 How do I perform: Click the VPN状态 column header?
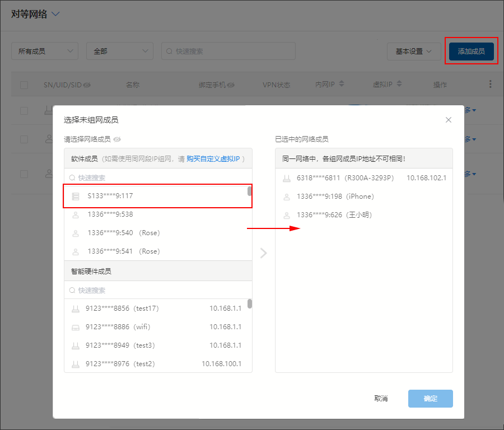tap(276, 85)
